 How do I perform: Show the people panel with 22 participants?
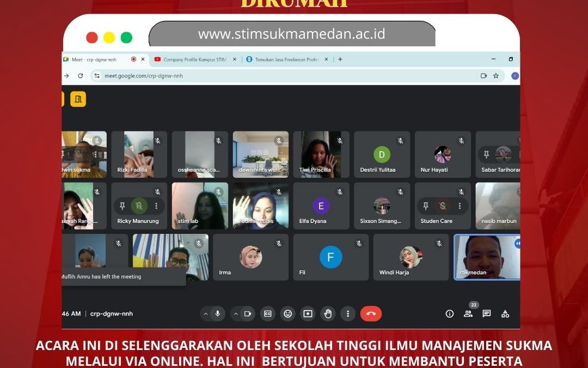pos(468,313)
